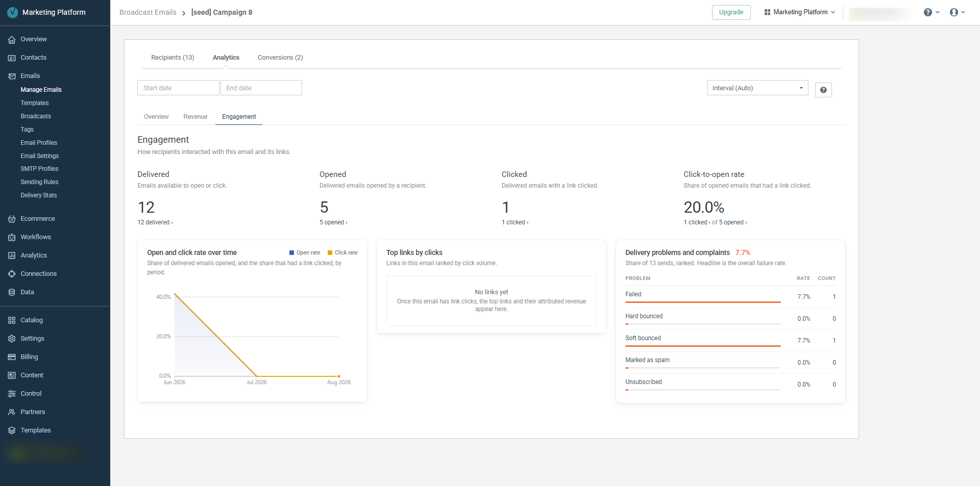
Task: Open the 1 clicked link under Clicked
Action: [515, 222]
